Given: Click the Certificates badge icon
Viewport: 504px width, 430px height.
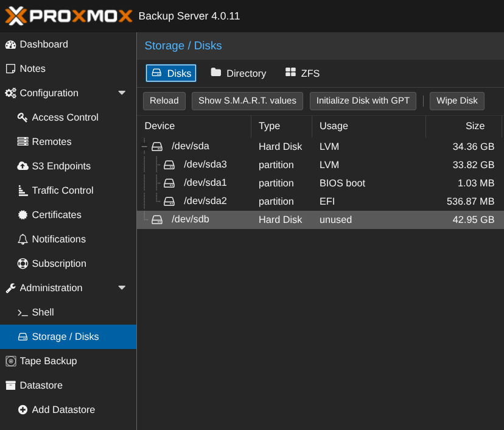Looking at the screenshot, I should [x=23, y=215].
